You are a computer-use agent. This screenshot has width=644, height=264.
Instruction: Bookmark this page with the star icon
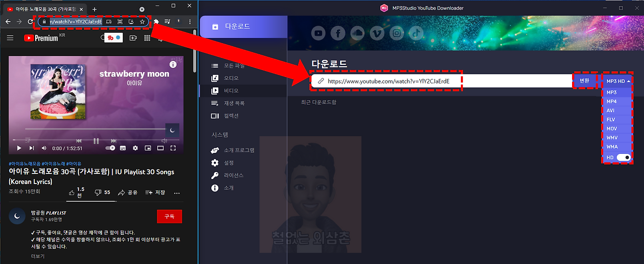click(142, 22)
